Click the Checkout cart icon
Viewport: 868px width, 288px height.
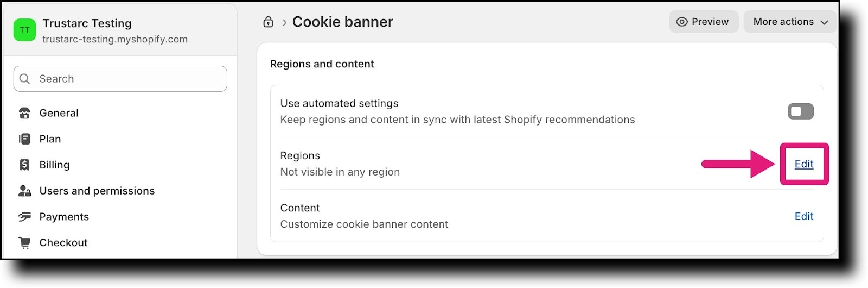(x=24, y=242)
